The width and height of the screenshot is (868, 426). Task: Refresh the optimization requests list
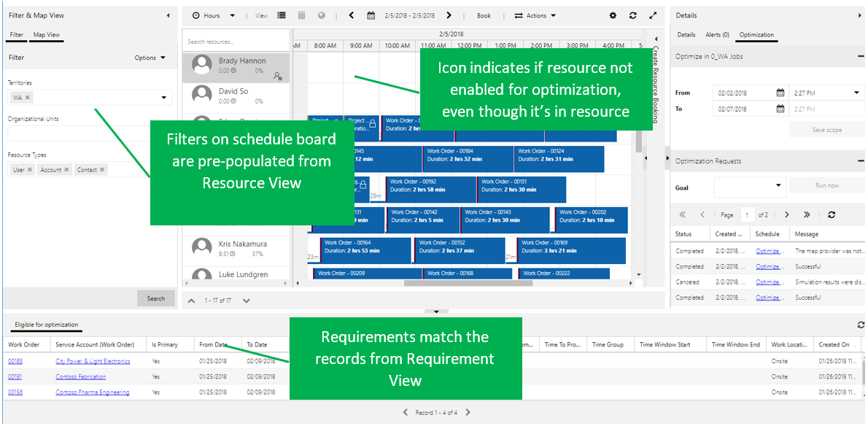[832, 215]
